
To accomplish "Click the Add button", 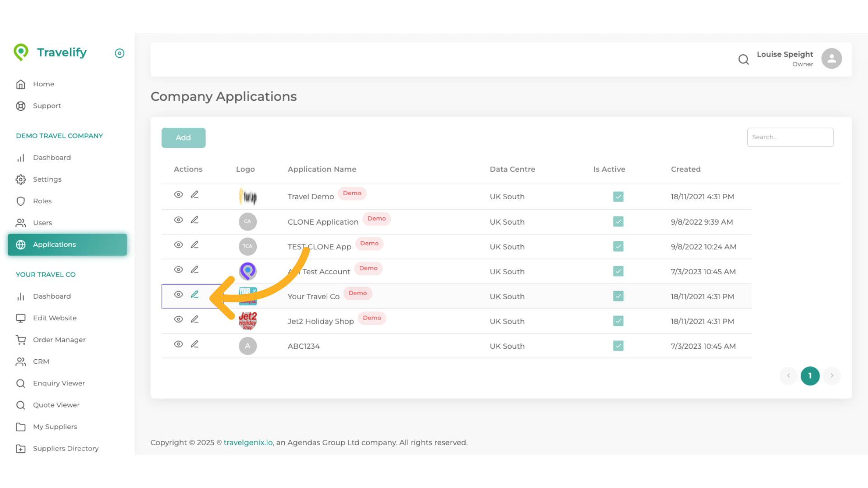I will click(183, 137).
